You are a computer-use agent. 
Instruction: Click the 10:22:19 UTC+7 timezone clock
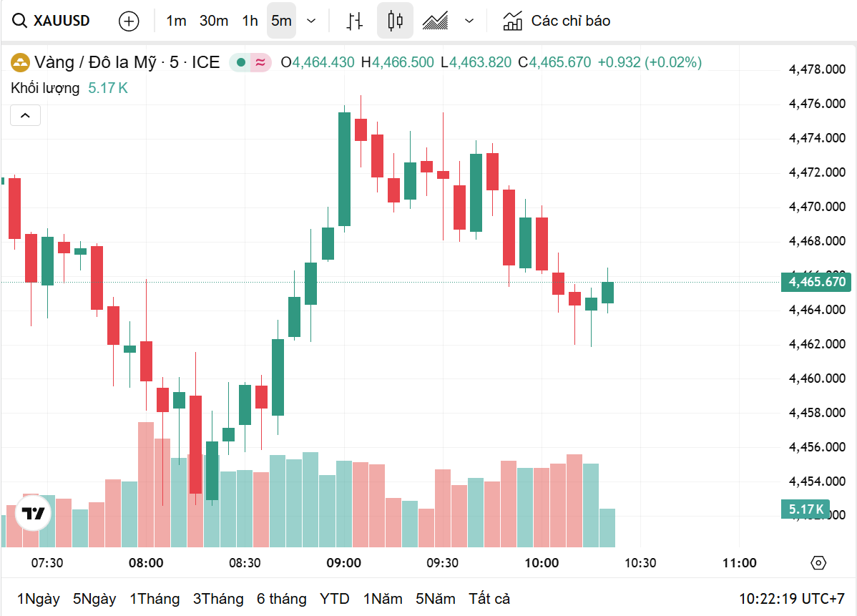792,599
